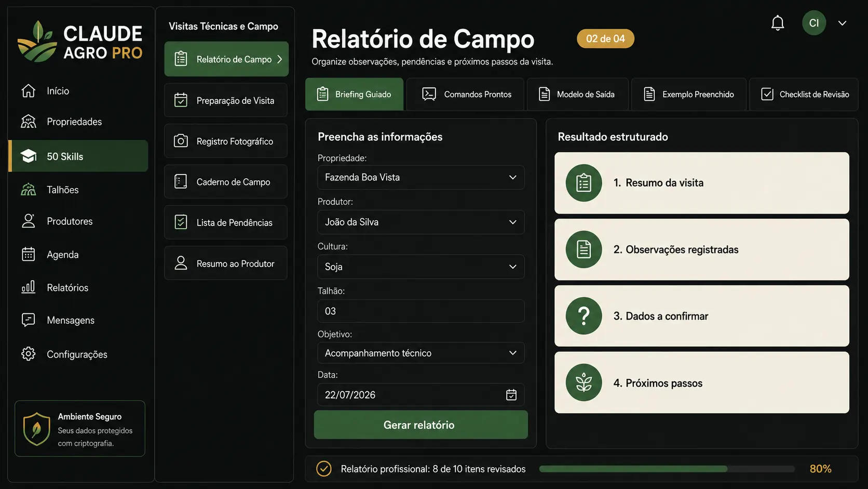Click the review progress bar
The width and height of the screenshot is (868, 489).
point(667,469)
